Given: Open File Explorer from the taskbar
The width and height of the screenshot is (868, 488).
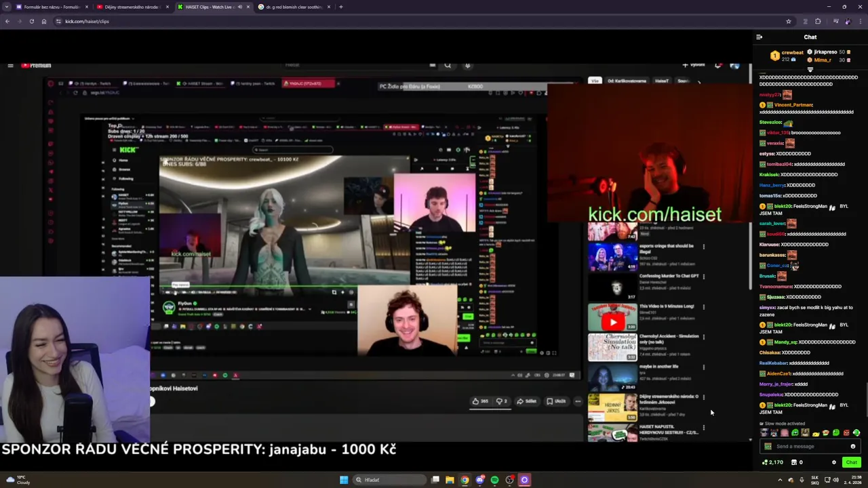Looking at the screenshot, I should click(x=450, y=480).
